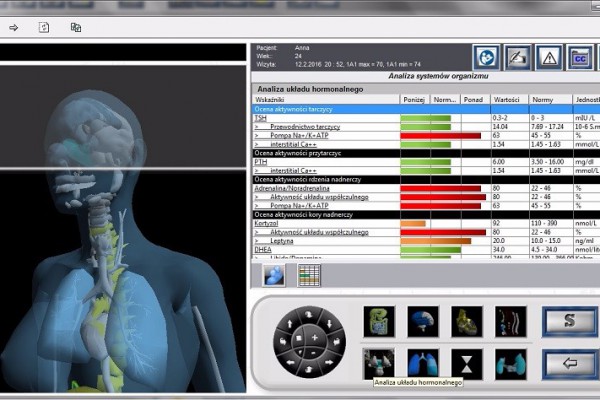Open the hormonal system analysis icon

379,361
